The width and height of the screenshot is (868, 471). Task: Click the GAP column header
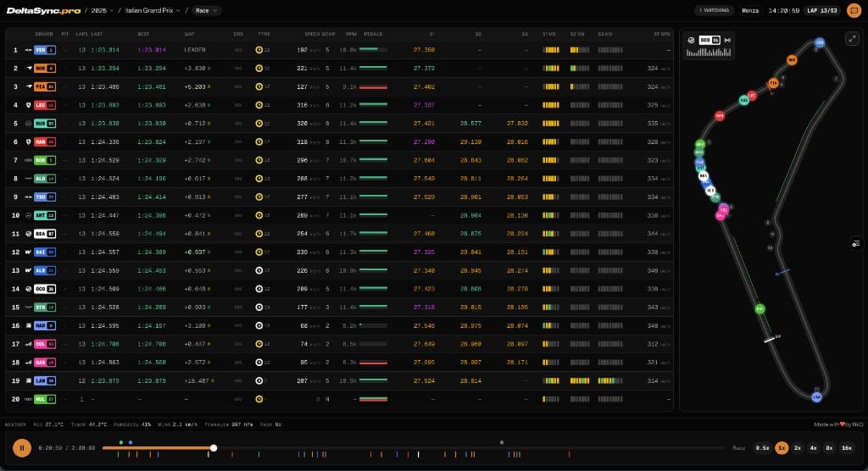tap(189, 34)
